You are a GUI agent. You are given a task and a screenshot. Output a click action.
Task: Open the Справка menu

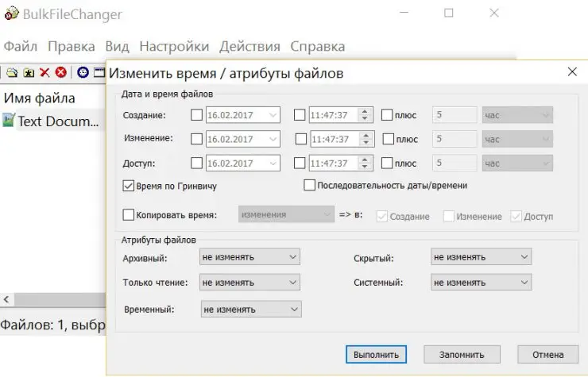(x=317, y=47)
